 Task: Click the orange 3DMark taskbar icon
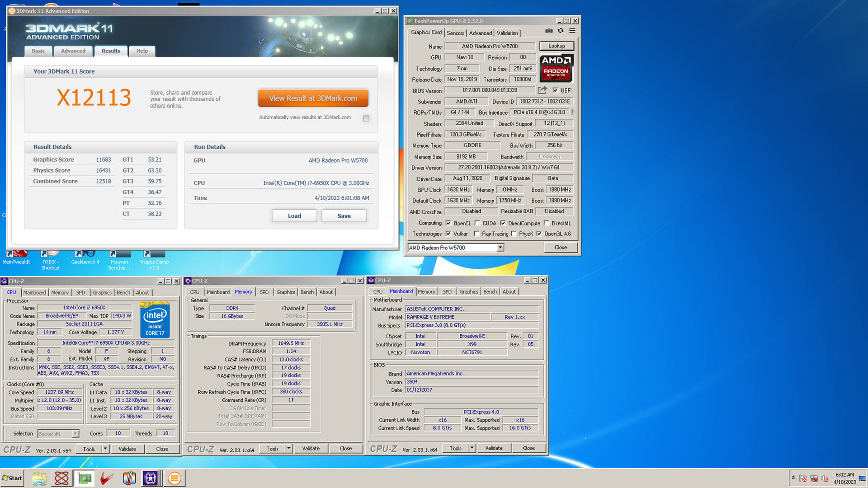click(x=175, y=478)
